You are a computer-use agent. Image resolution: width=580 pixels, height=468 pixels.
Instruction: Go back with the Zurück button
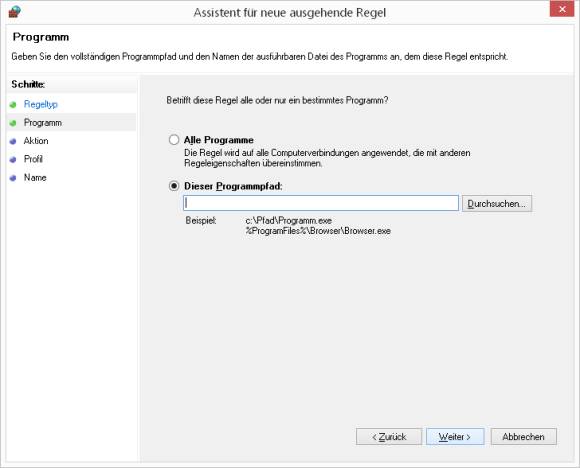(389, 437)
